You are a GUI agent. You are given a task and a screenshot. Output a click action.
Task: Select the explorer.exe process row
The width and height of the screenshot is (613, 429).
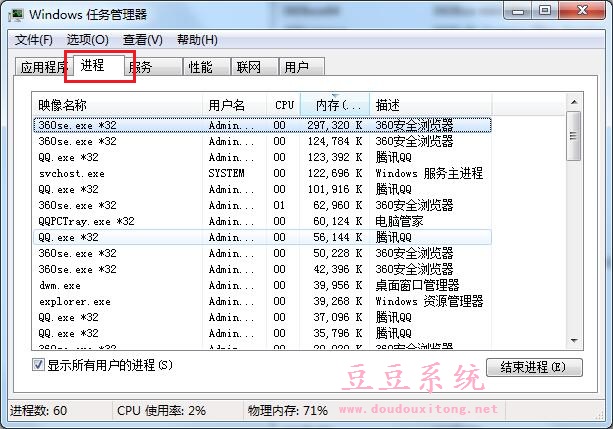coord(262,302)
